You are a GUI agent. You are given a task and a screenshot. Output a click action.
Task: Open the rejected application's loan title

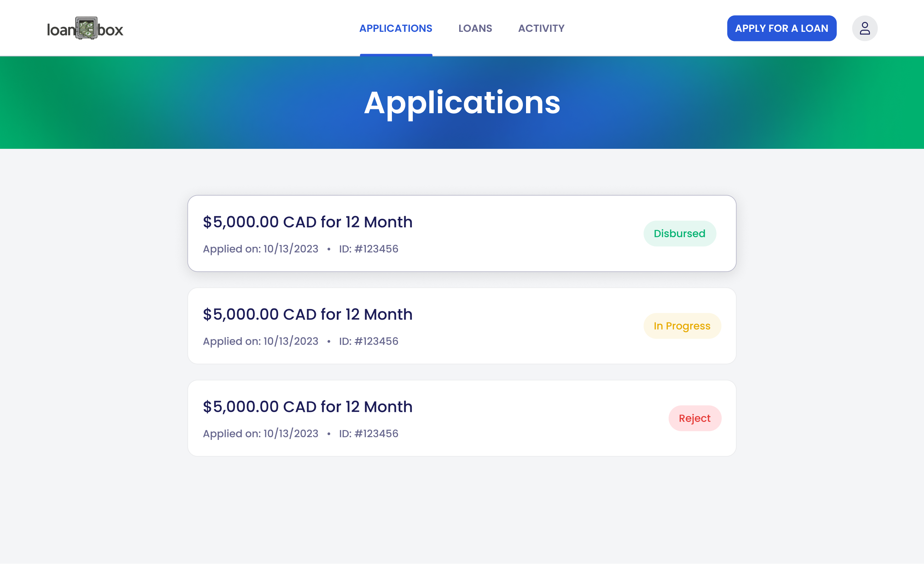(x=307, y=407)
